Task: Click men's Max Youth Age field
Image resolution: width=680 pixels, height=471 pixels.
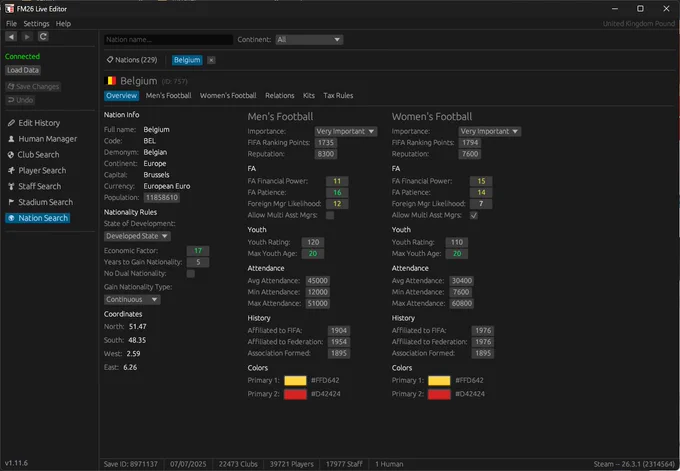Action: tap(313, 254)
